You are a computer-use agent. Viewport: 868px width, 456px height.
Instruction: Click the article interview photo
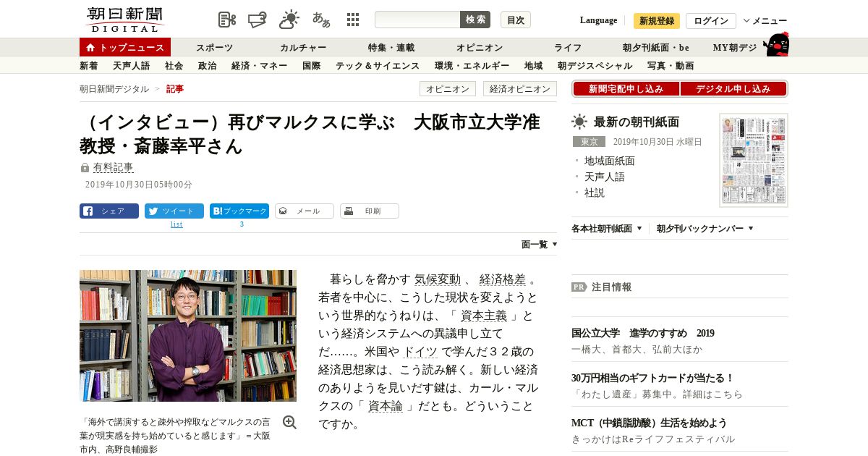[188, 336]
